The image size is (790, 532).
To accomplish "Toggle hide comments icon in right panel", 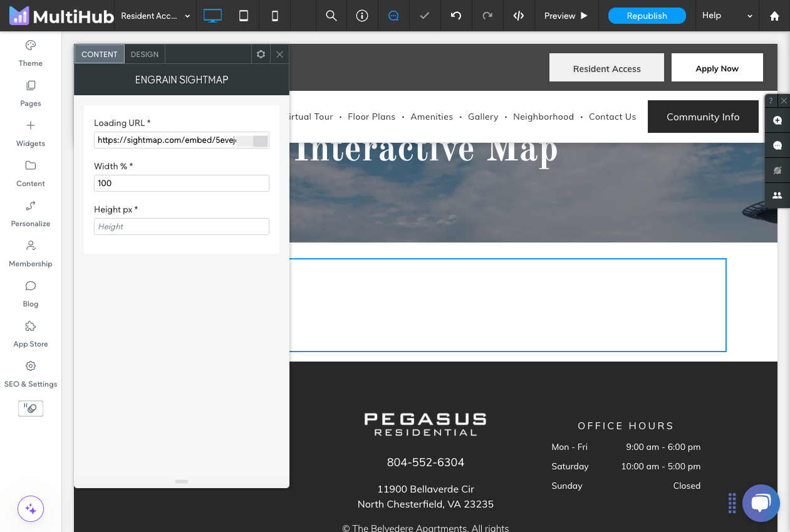I will (777, 170).
